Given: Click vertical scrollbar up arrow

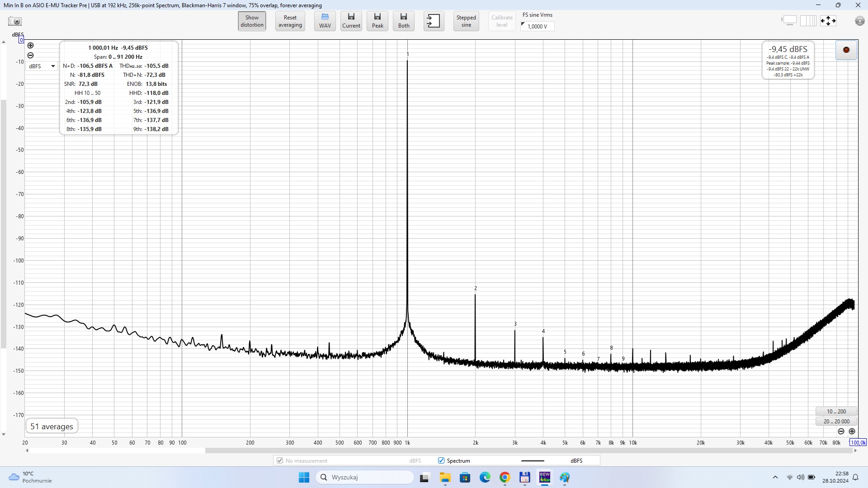Looking at the screenshot, I should click(4, 42).
